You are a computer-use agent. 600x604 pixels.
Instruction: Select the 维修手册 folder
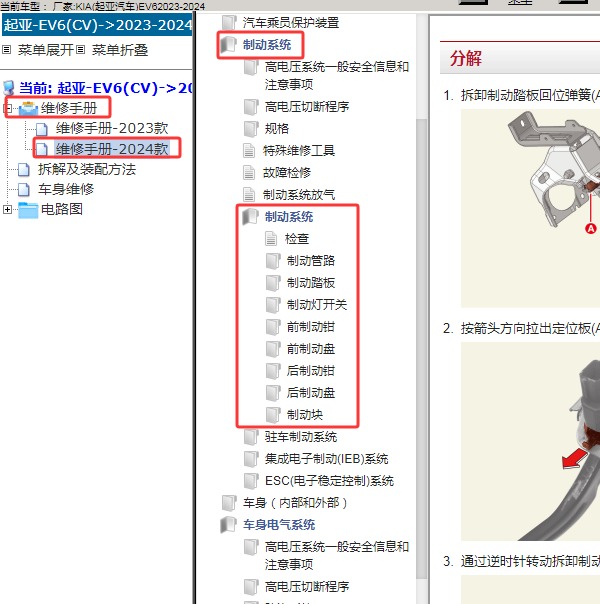69,108
